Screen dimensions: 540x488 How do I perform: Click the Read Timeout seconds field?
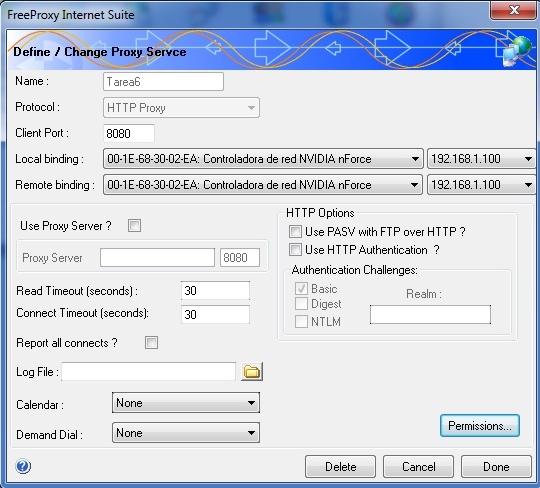(215, 291)
